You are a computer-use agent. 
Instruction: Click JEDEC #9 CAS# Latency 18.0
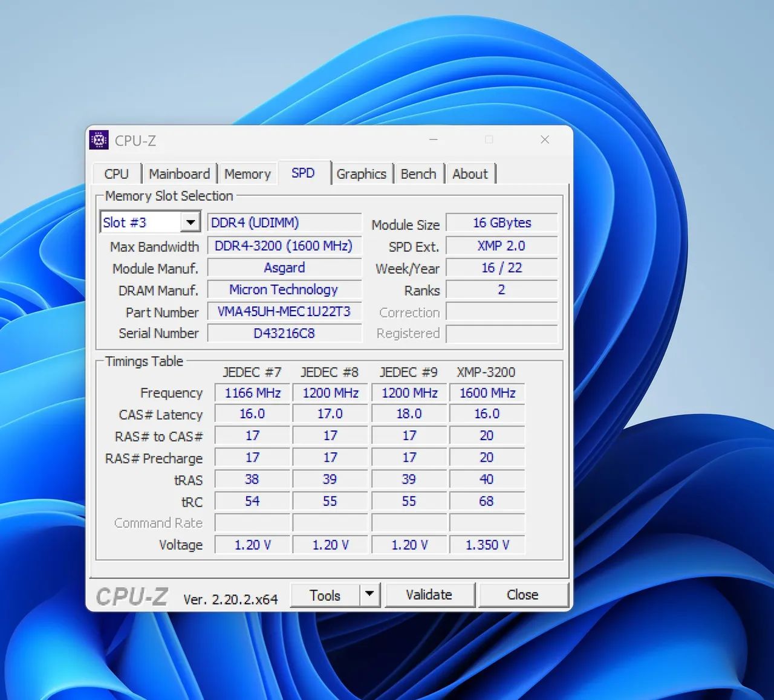[409, 414]
